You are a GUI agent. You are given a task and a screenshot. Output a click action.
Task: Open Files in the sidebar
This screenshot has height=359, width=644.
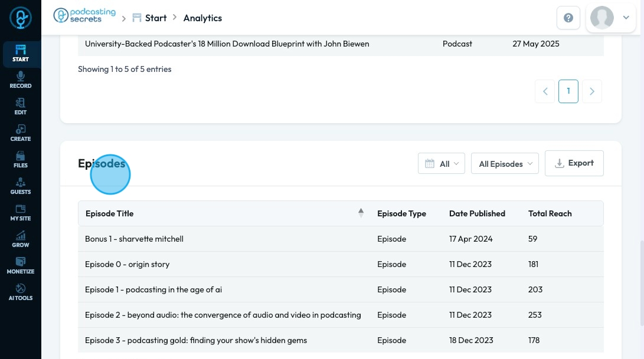coord(20,160)
